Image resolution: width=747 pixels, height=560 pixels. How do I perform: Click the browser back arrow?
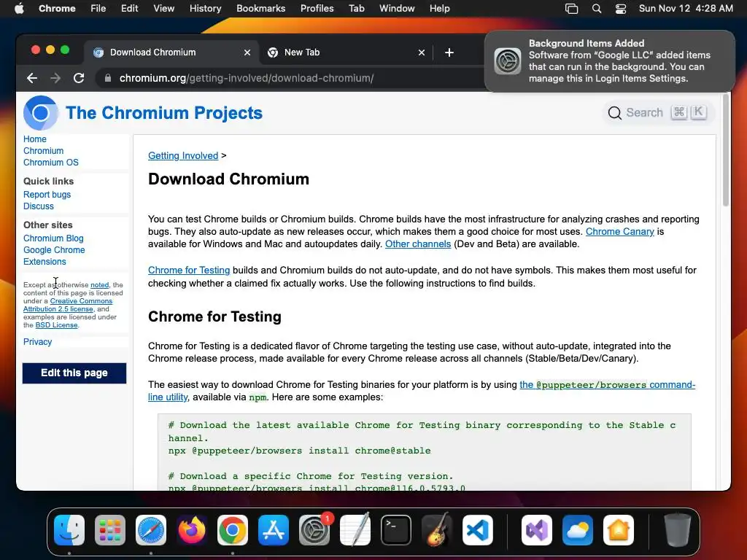[x=32, y=78]
